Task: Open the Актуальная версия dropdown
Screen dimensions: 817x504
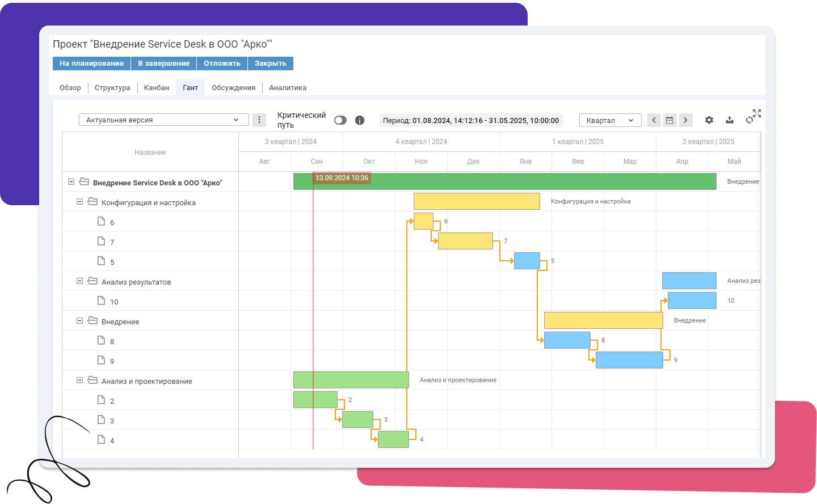Action: tap(163, 120)
